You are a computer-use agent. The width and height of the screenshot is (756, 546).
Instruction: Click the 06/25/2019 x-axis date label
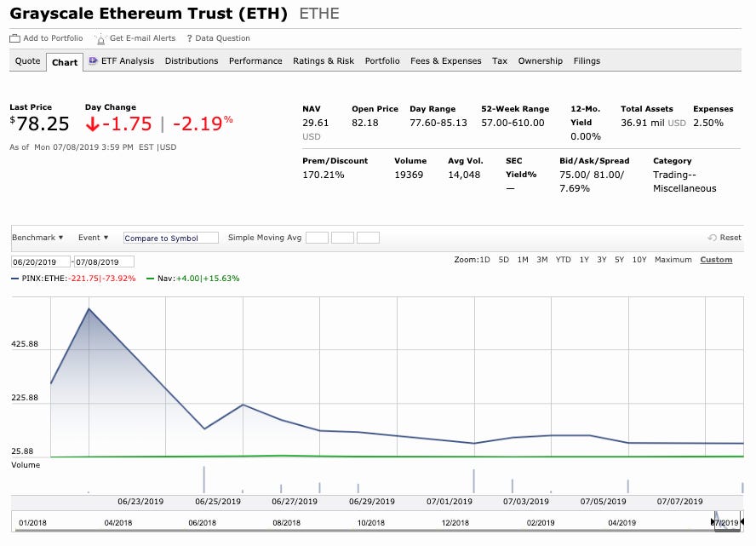click(x=218, y=502)
